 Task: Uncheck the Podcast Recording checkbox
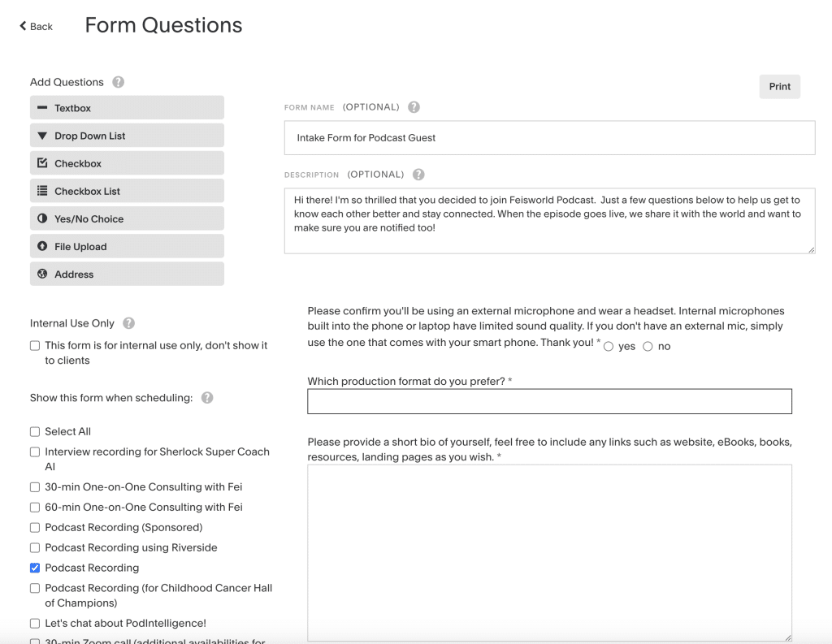click(35, 568)
